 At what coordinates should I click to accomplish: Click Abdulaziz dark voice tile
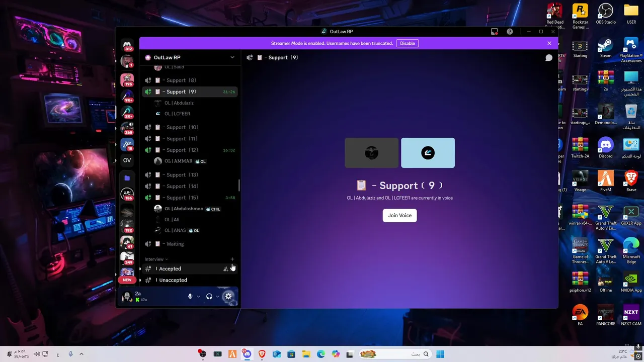(371, 153)
